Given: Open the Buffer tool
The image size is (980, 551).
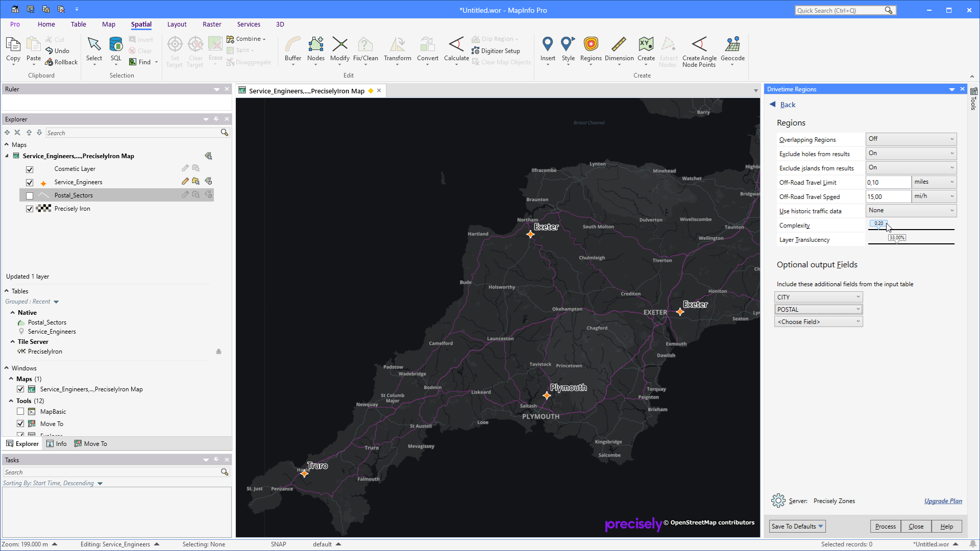Looking at the screenshot, I should click(x=293, y=49).
